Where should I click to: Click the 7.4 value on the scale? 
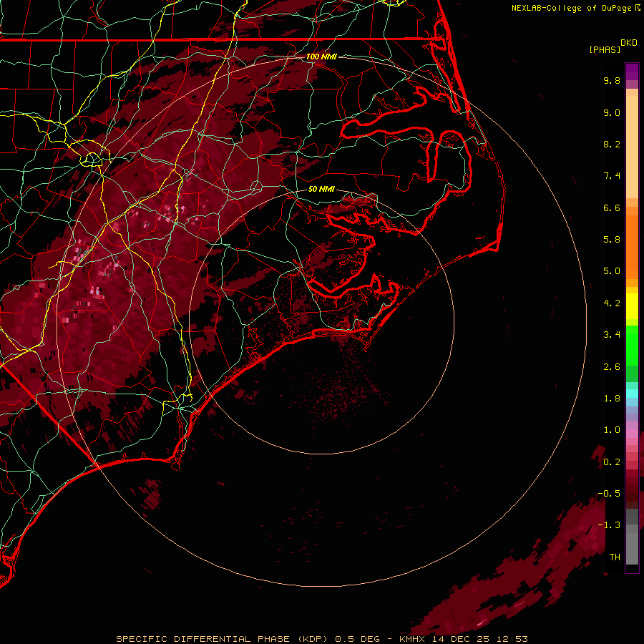tap(612, 176)
